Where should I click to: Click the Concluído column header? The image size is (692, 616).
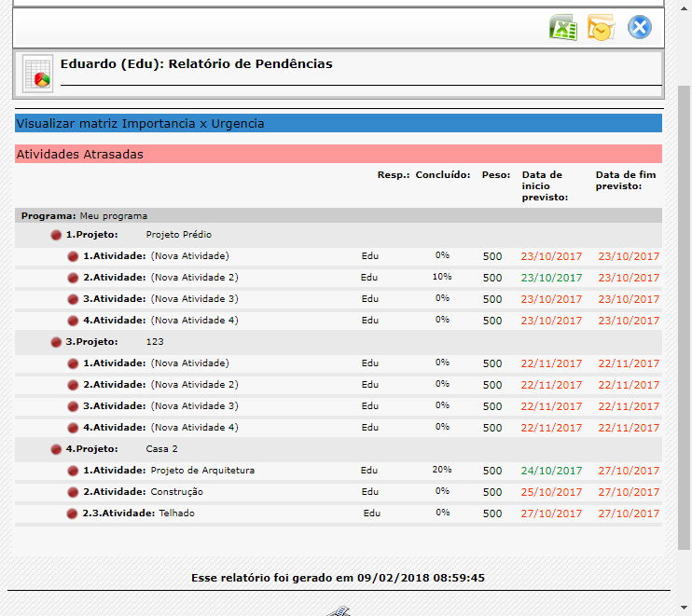click(x=443, y=175)
